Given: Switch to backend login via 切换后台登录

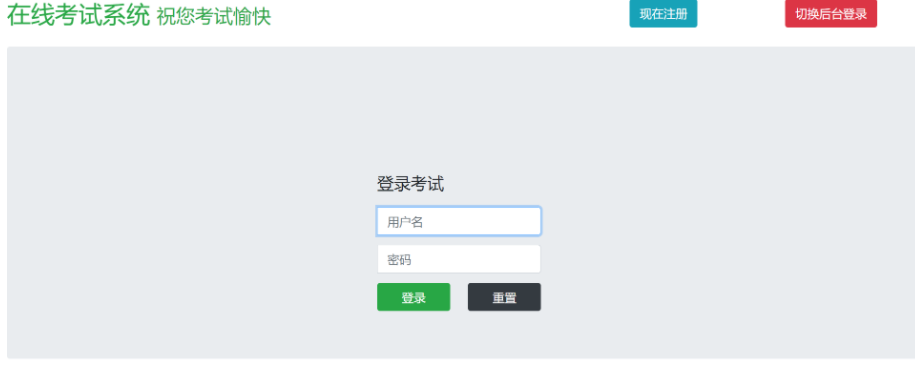Looking at the screenshot, I should tap(830, 14).
